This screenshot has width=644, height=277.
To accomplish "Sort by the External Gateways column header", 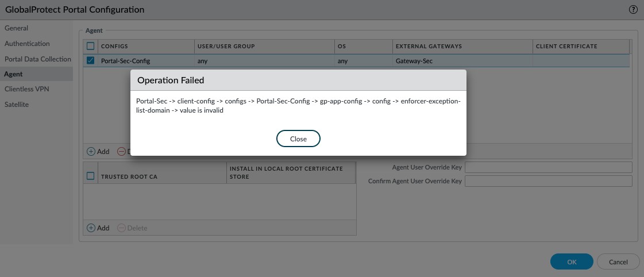I will 428,46.
